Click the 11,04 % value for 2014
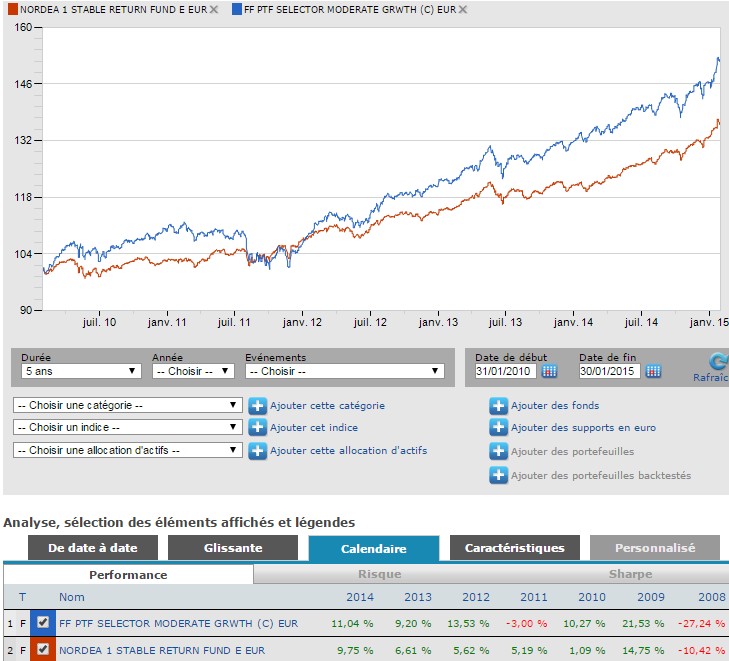729x661 pixels. click(352, 623)
